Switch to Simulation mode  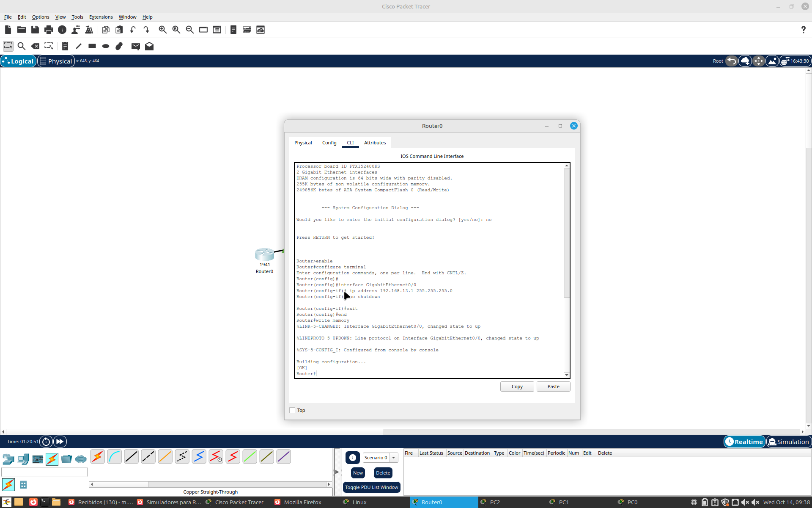[x=789, y=442]
